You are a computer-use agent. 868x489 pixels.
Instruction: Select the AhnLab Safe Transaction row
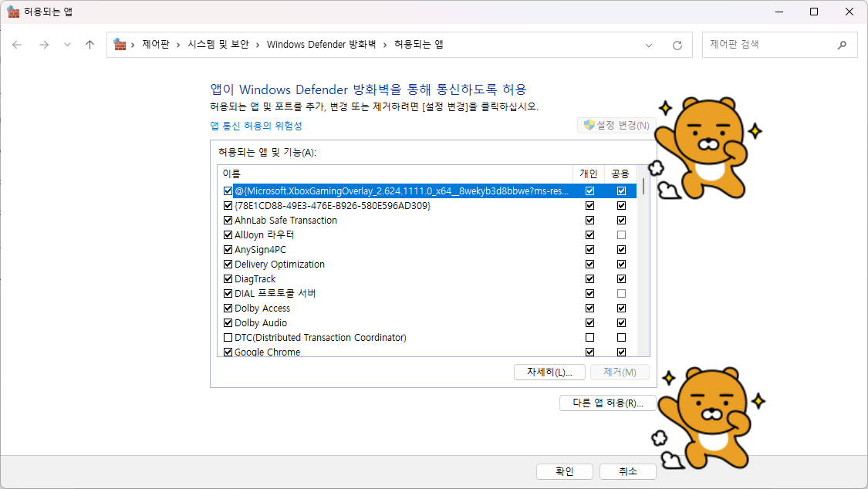[x=427, y=220]
